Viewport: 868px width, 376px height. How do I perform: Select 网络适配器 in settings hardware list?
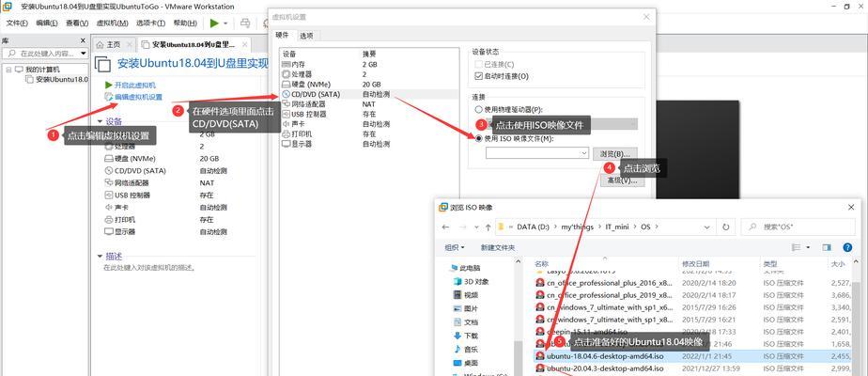pyautogui.click(x=369, y=104)
